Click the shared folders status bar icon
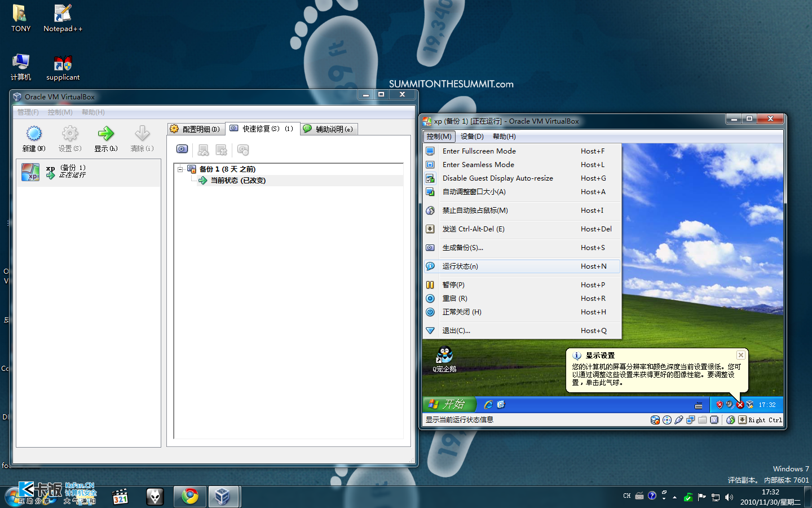This screenshot has height=508, width=812. coord(703,420)
